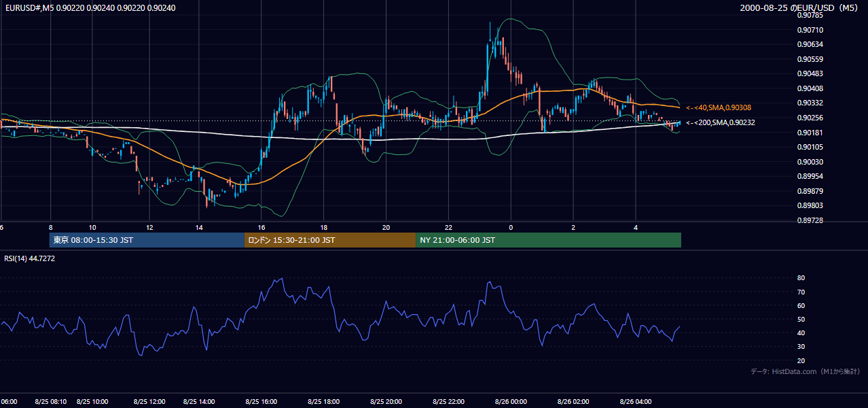Click price axis value 0.90483
The image size is (868, 408).
tap(810, 73)
